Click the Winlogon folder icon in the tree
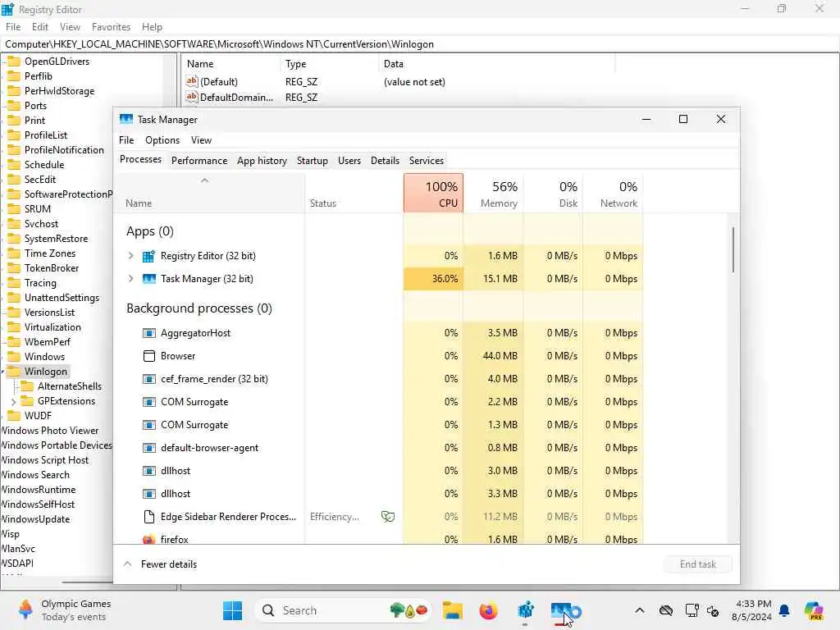Screen dimensions: 840x630 tap(15, 372)
